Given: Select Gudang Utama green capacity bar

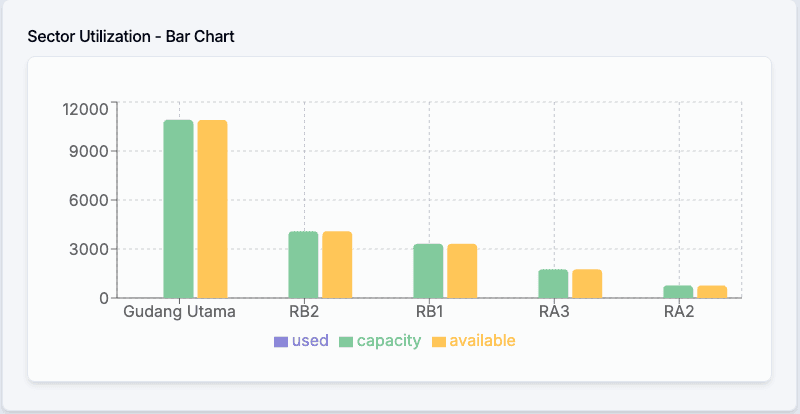Looking at the screenshot, I should pos(179,209).
